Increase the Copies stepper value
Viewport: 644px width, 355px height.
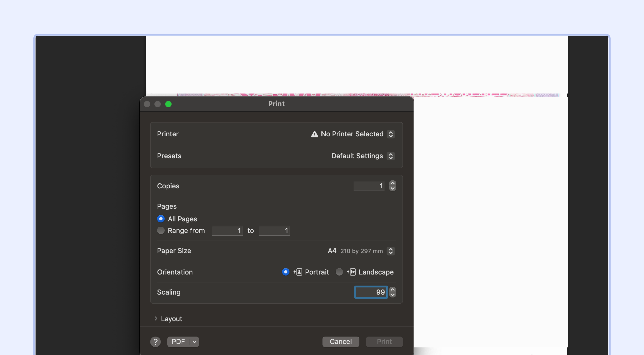coord(392,183)
